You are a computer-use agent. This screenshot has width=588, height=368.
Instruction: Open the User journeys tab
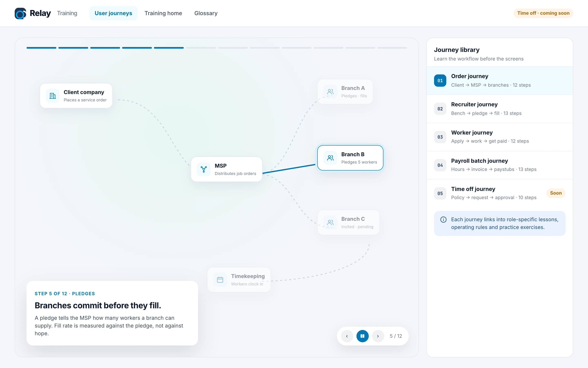[113, 13]
